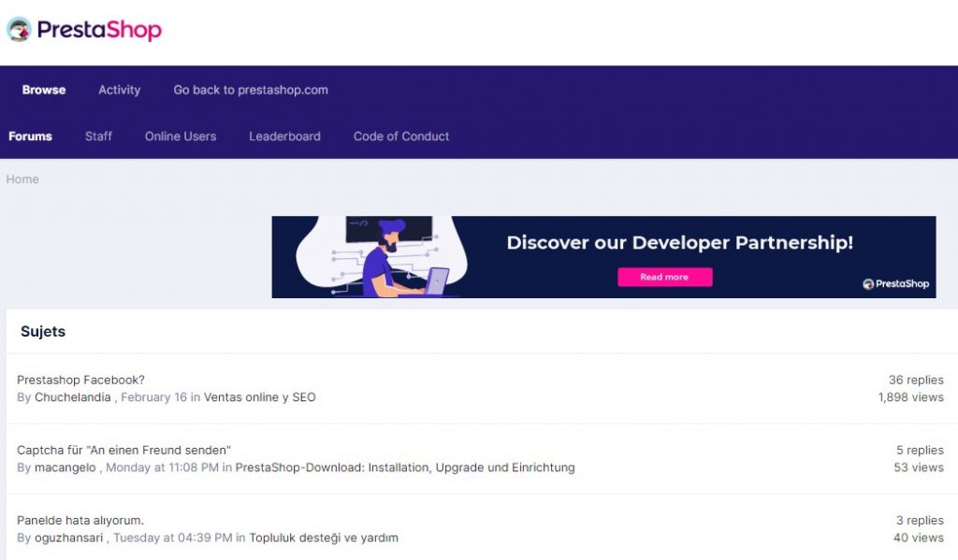Viewport: 958px width, 560px height.
Task: Open the 'Panelde hata alıyorum.' topic
Action: (x=80, y=521)
